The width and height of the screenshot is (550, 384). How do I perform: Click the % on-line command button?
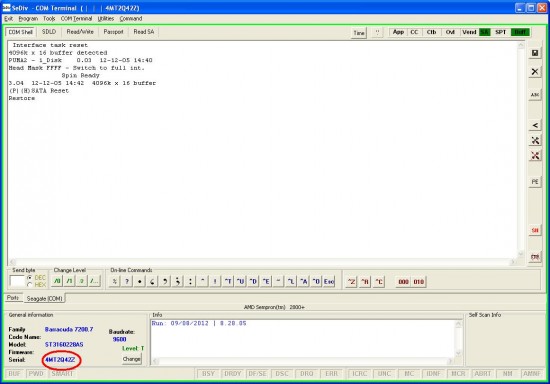[x=114, y=281]
